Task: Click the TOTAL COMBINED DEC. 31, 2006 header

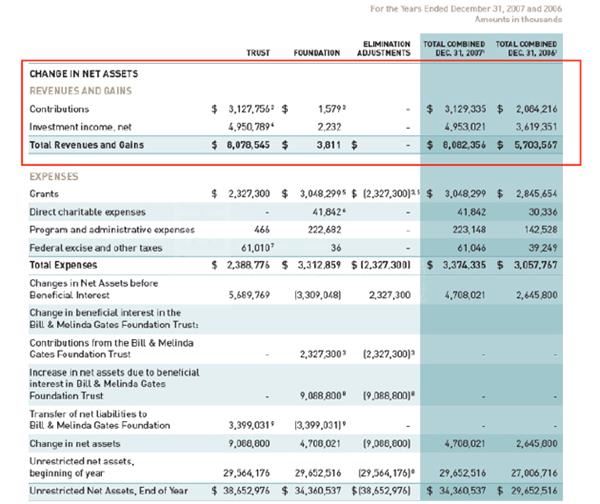Action: coord(528,48)
